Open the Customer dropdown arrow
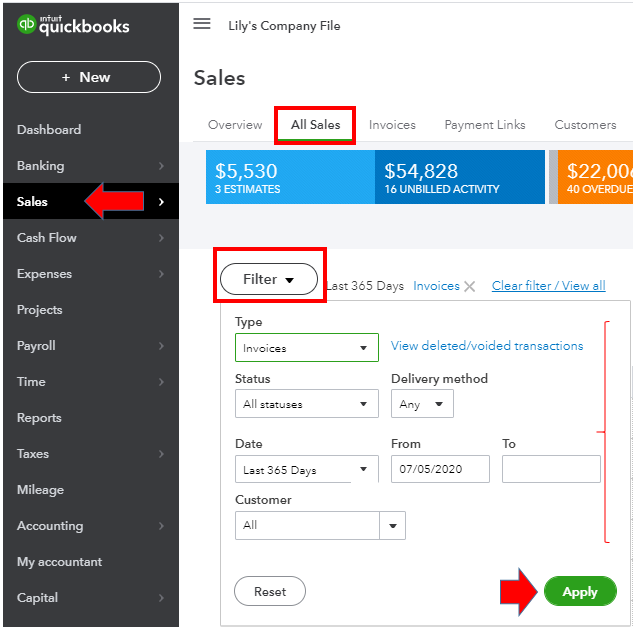This screenshot has height=628, width=633. pyautogui.click(x=392, y=525)
